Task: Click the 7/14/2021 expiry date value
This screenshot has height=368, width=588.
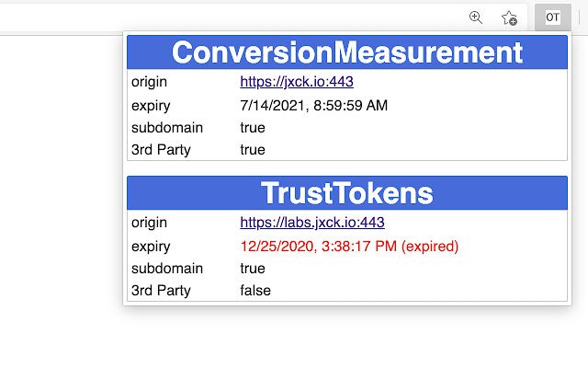Action: (x=314, y=106)
